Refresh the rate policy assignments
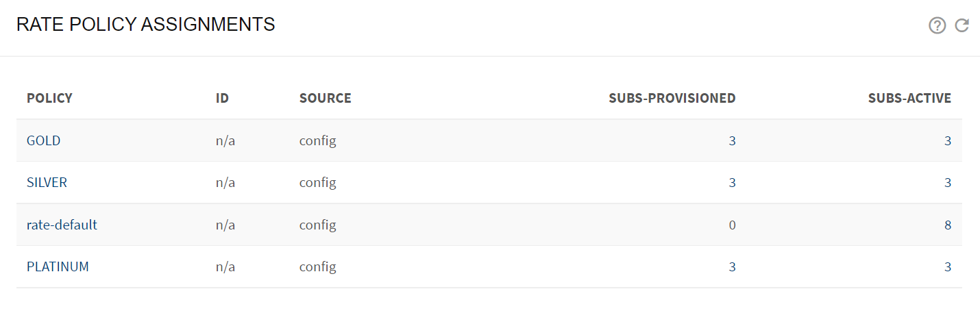The width and height of the screenshot is (980, 311). point(962,25)
